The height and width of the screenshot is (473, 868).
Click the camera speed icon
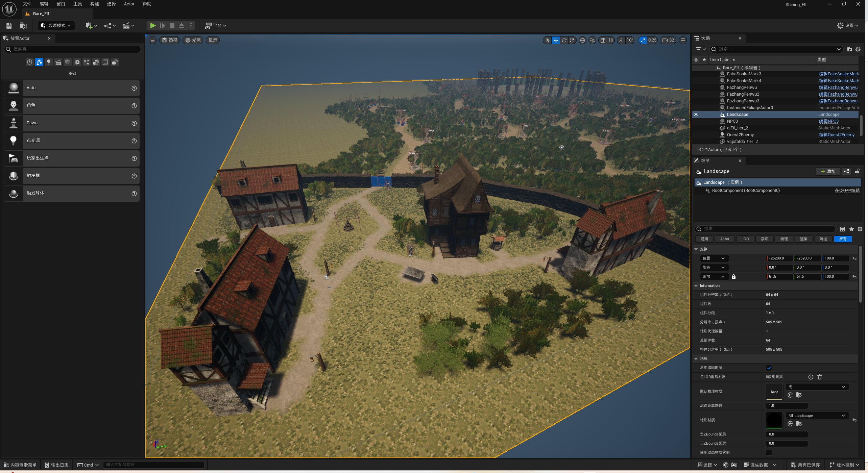pos(665,40)
